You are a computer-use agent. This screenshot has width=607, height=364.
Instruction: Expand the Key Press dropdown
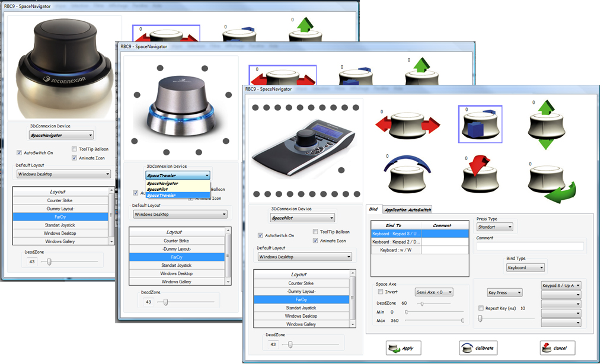[505, 292]
